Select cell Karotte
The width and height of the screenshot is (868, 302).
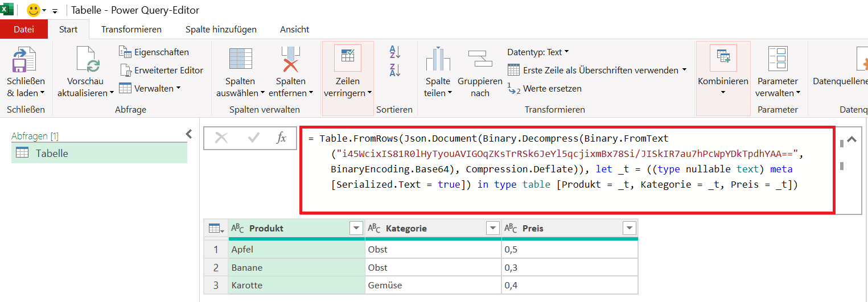pos(297,286)
